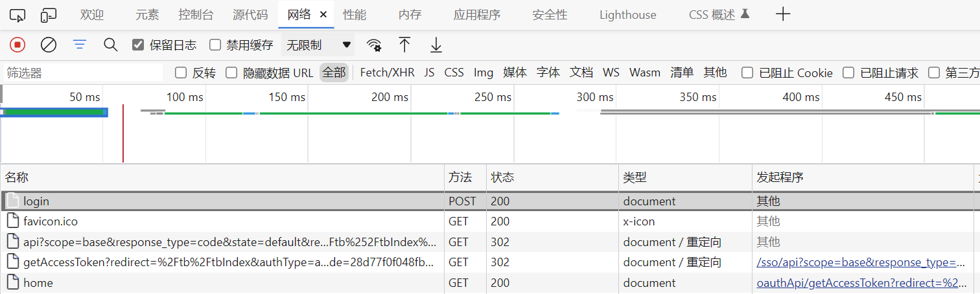Enable the 禁用缓存 checkbox
The width and height of the screenshot is (980, 294).
click(x=215, y=45)
